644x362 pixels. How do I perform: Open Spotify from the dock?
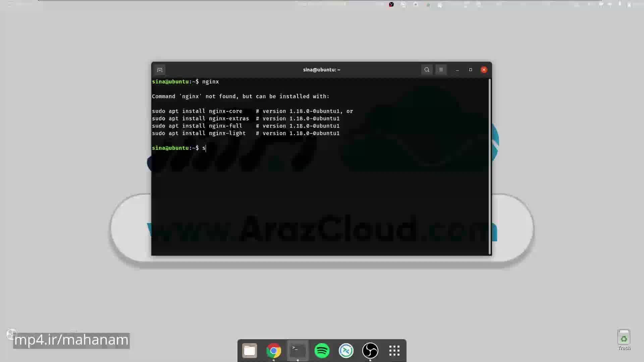click(322, 351)
